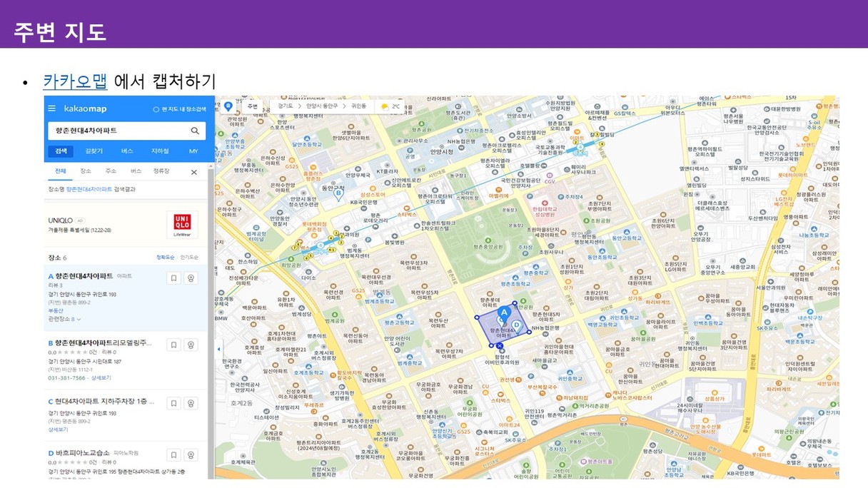Filter results by 장소
Viewport: 868px width, 488px height.
(x=86, y=171)
